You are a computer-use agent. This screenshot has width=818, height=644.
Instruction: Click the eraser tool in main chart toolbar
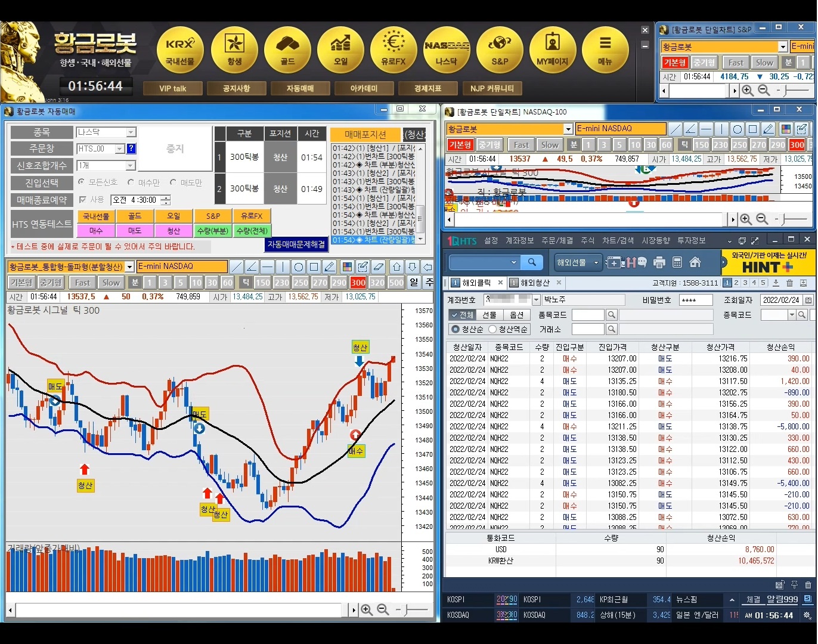tap(379, 267)
